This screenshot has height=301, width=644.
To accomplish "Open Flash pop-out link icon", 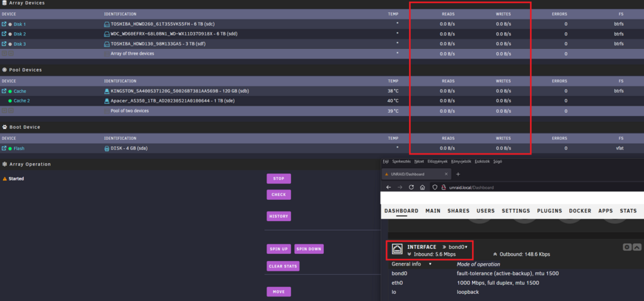I will click(4, 148).
